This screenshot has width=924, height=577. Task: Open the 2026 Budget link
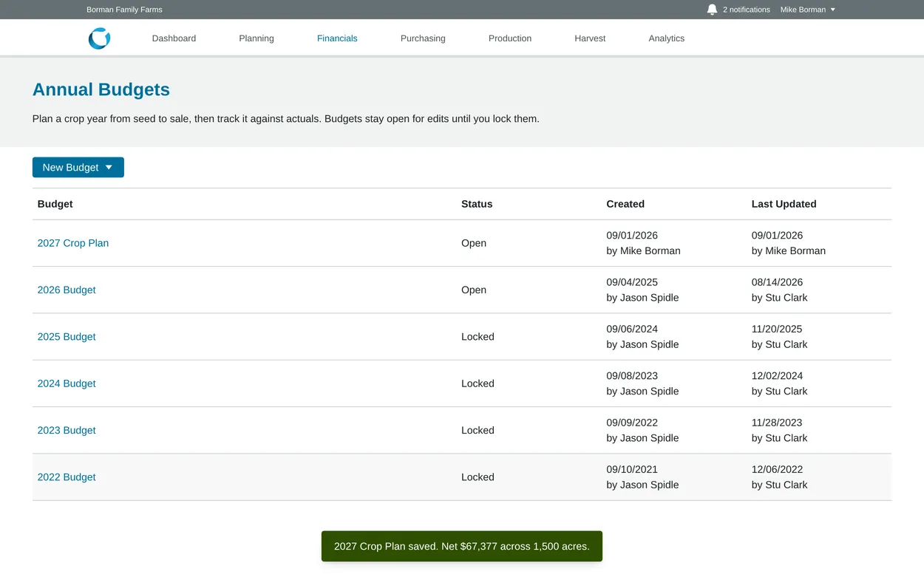(x=67, y=290)
